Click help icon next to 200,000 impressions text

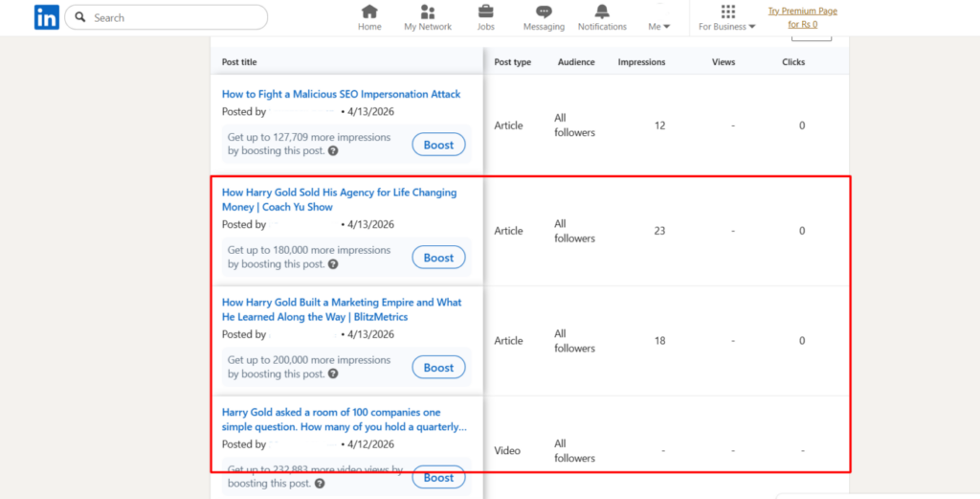coord(334,374)
